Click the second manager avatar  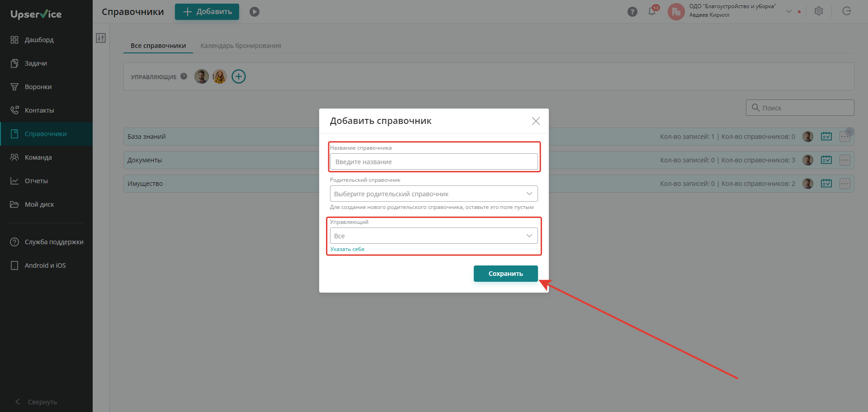220,76
